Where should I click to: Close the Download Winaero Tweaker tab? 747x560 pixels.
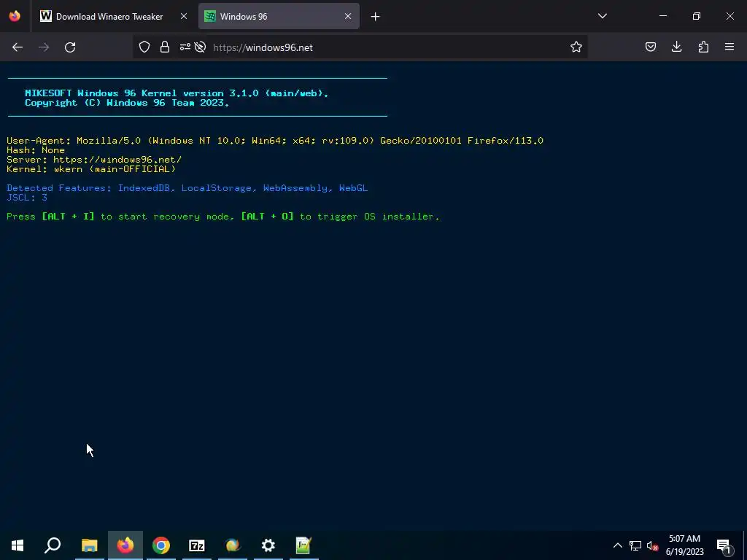[184, 17]
